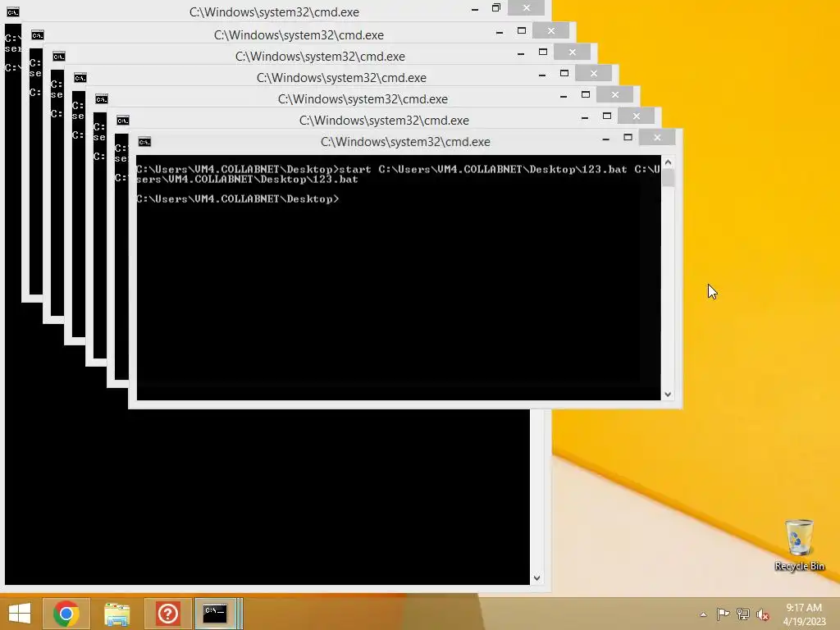
Task: Click the muted volume tray icon
Action: click(762, 614)
